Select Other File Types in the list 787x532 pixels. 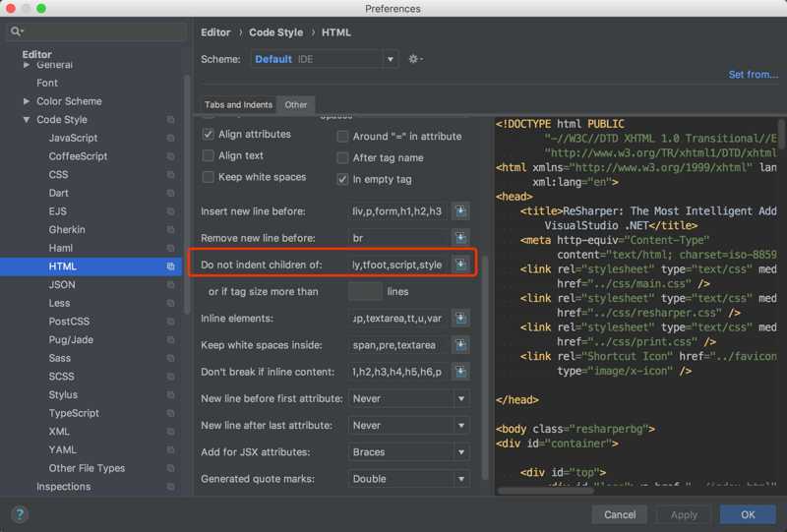[87, 468]
